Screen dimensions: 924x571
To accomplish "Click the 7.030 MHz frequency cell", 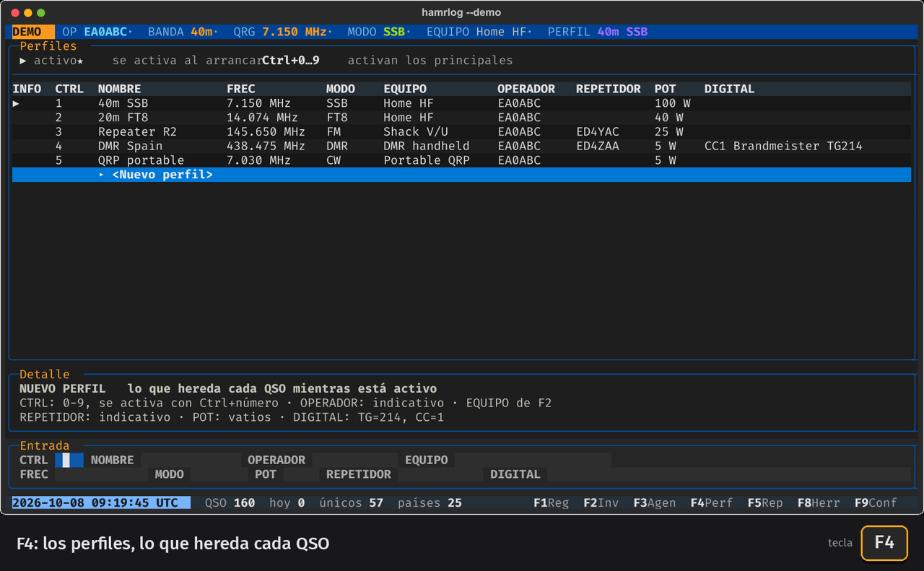I will pyautogui.click(x=258, y=160).
